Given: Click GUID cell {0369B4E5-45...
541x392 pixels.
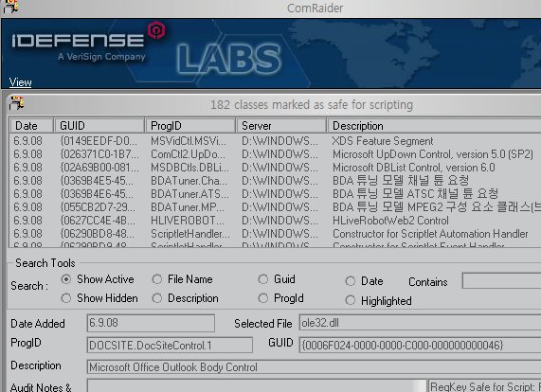Looking at the screenshot, I should tap(97, 181).
